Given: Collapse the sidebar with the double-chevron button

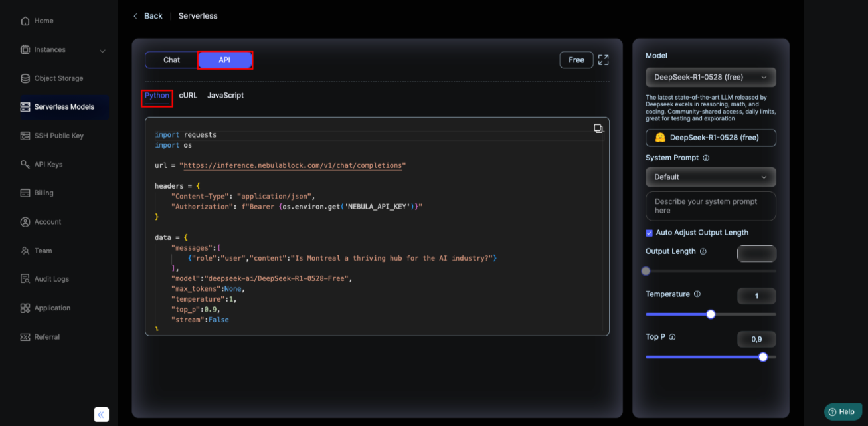Looking at the screenshot, I should point(102,415).
